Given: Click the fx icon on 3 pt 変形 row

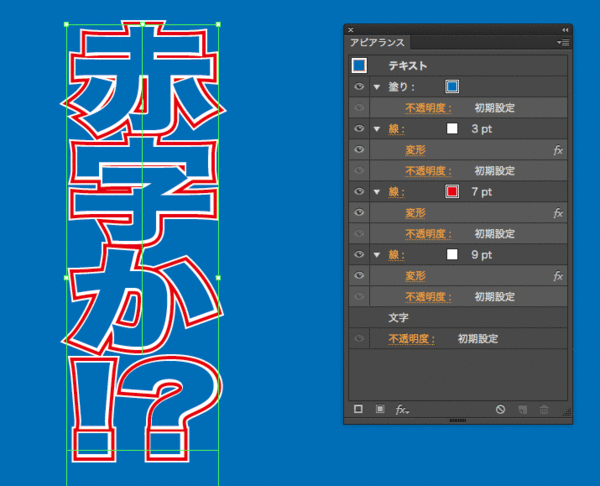Looking at the screenshot, I should (x=558, y=150).
